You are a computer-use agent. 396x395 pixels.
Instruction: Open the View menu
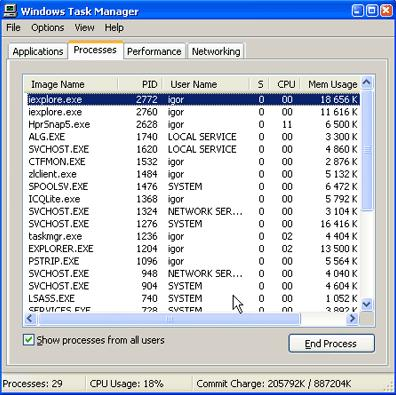[84, 28]
